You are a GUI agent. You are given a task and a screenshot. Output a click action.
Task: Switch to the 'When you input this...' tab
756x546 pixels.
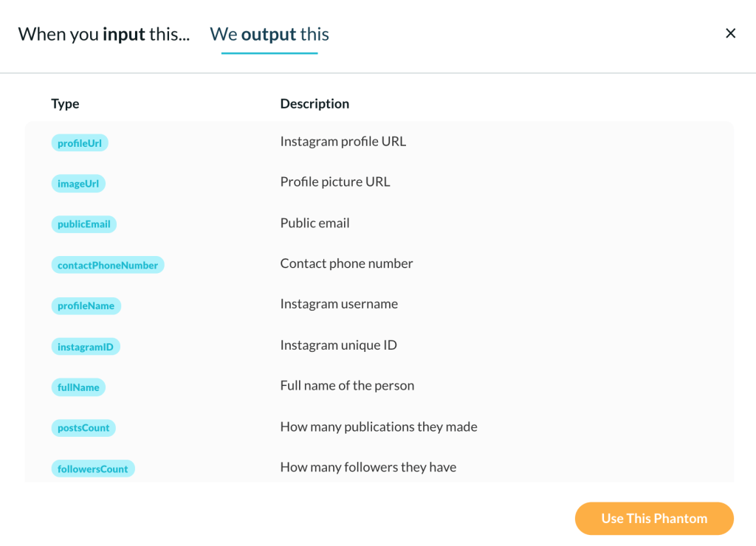[x=103, y=34]
